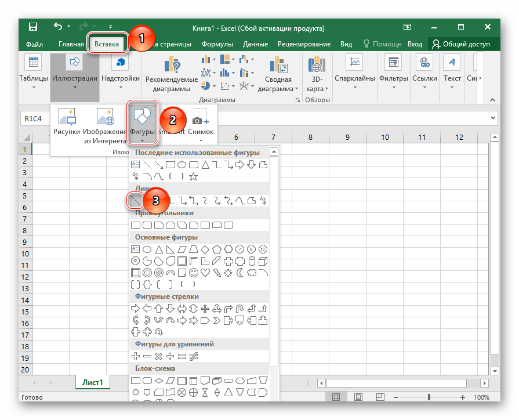
Task: Open Customize Quick Access Toolbar menu
Action: (x=110, y=27)
